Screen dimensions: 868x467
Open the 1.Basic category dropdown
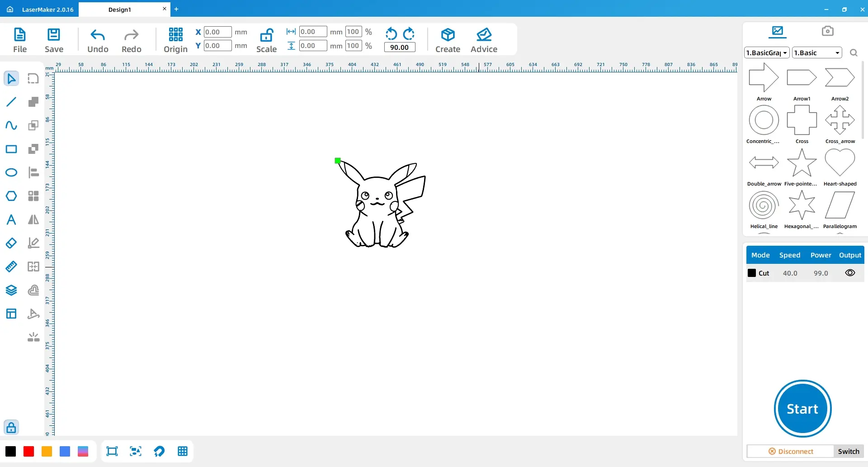click(x=817, y=52)
